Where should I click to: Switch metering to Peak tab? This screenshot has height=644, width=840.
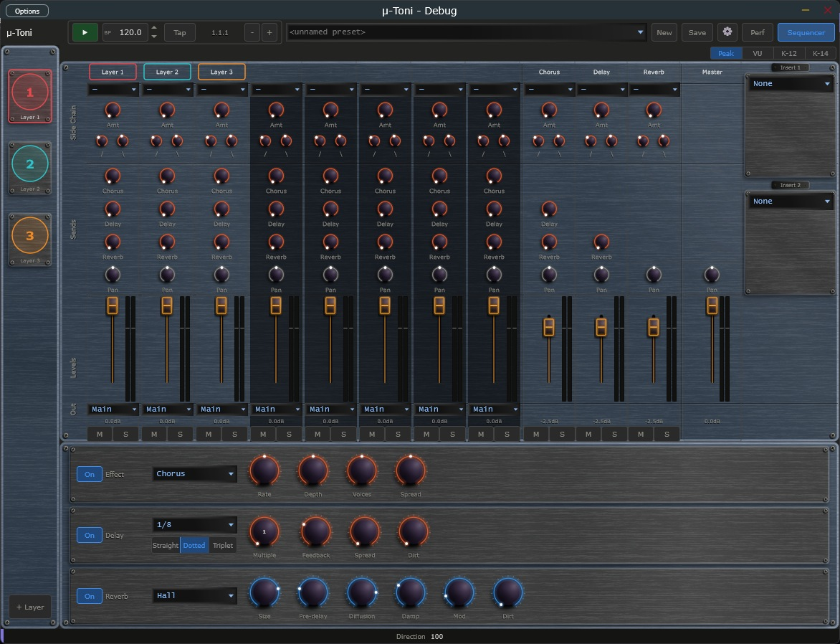726,53
